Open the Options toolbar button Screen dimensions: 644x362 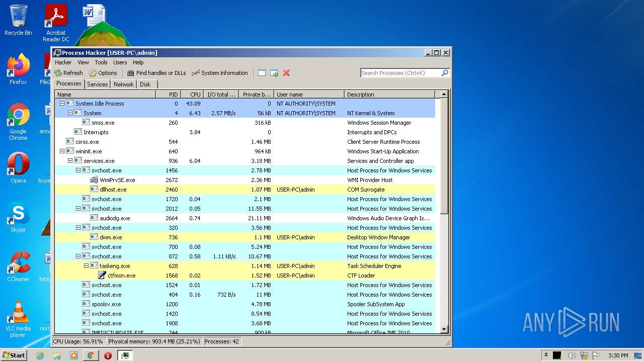pos(103,73)
